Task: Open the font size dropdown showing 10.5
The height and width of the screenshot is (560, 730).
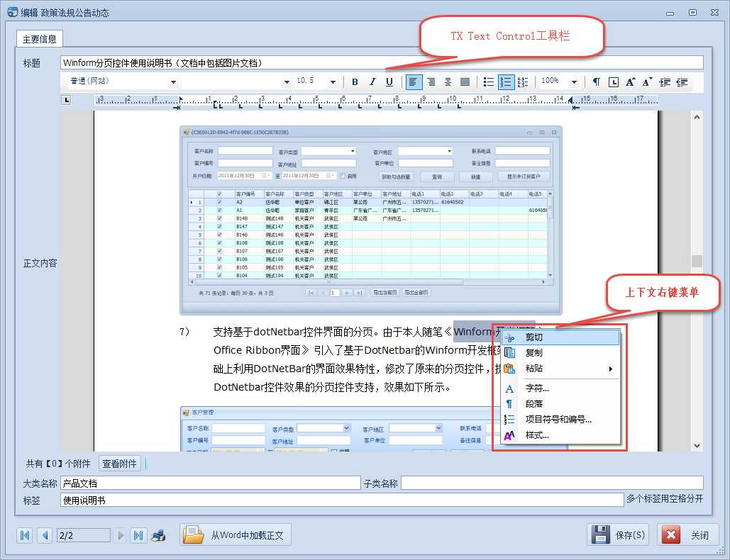Action: click(333, 82)
